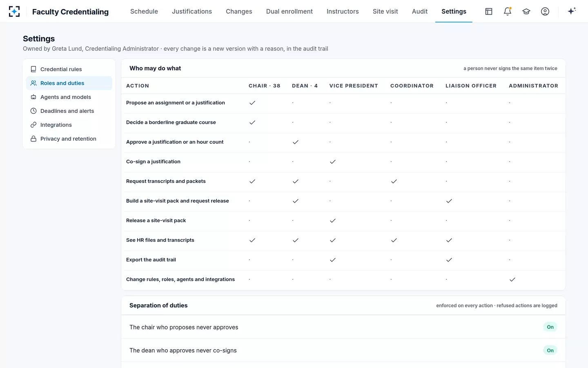
Task: Click the 'COORDINATOR' column header
Action: point(412,86)
